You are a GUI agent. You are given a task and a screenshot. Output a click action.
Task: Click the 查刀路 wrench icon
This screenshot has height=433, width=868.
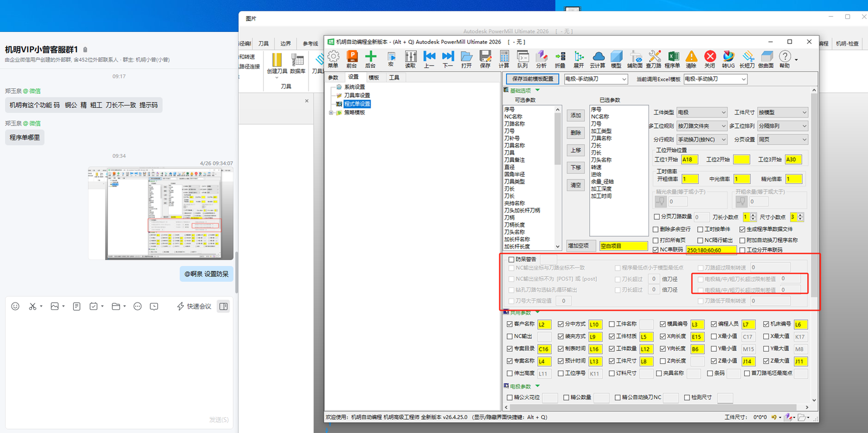point(654,59)
